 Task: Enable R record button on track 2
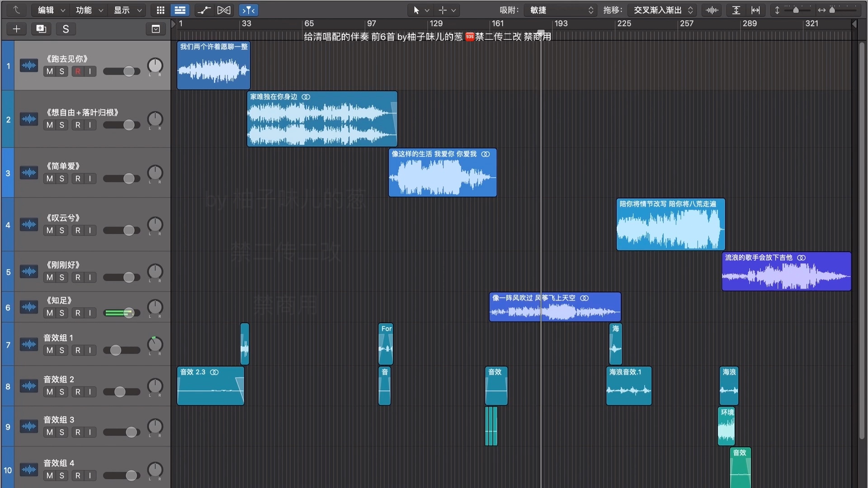pos(77,125)
